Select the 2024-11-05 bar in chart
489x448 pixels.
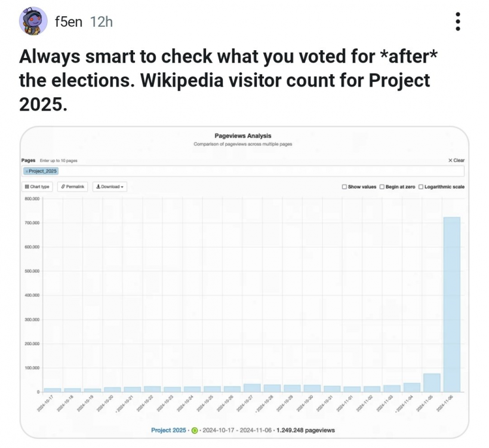432,383
